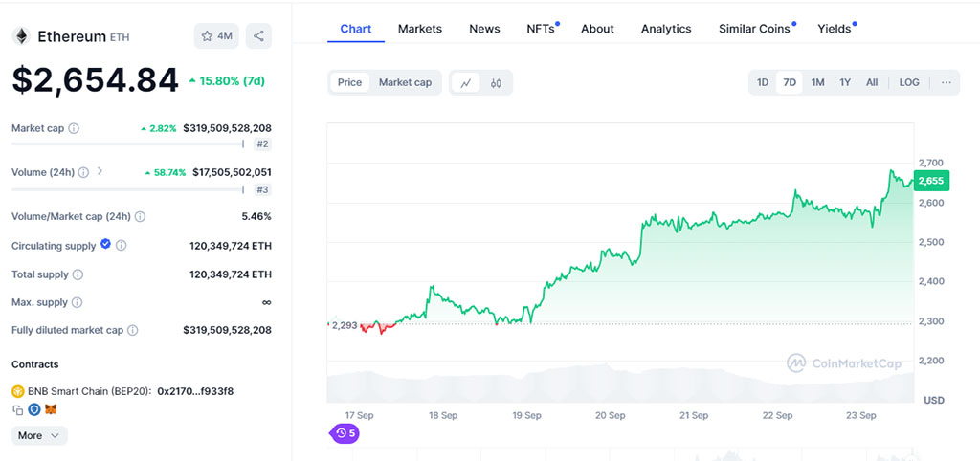Click contract address 0x2170...f933f8
Viewport: 980px width, 461px height.
(x=195, y=392)
